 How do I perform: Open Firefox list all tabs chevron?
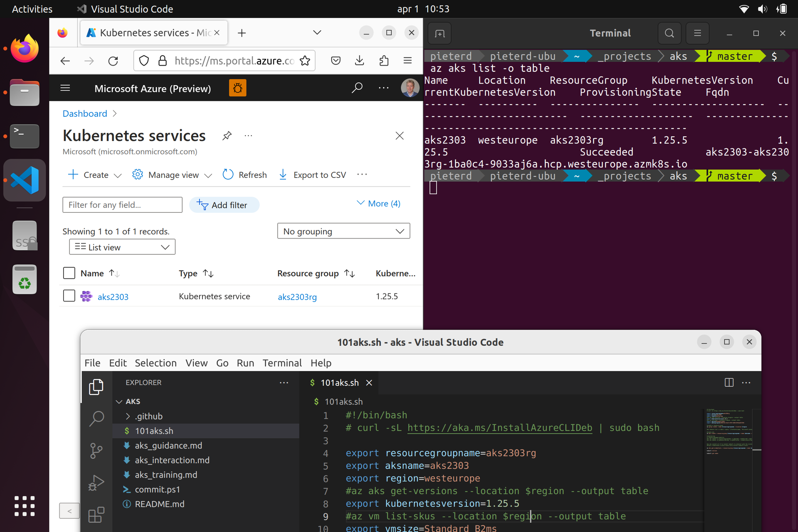point(317,32)
